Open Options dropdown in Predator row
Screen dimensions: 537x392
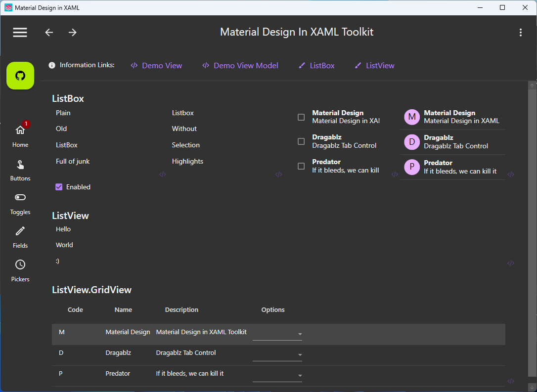[x=277, y=375]
